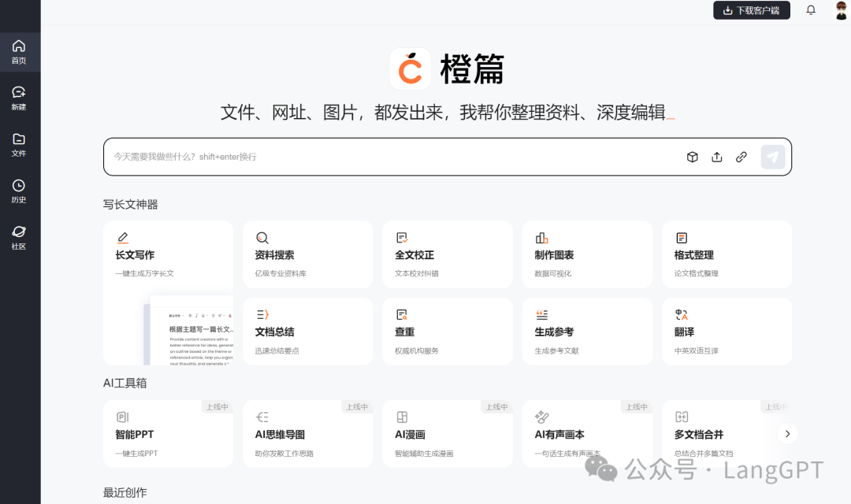Click 数据可视化 subtitle text

(553, 273)
